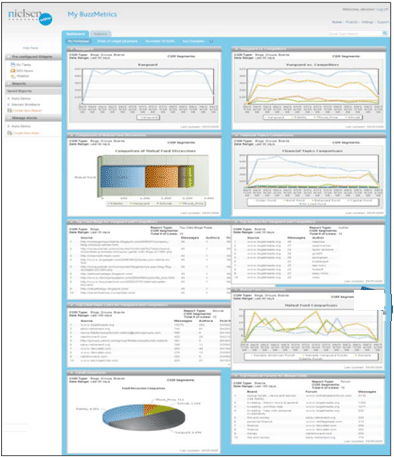Click the Create New Alert icon

click(10, 133)
